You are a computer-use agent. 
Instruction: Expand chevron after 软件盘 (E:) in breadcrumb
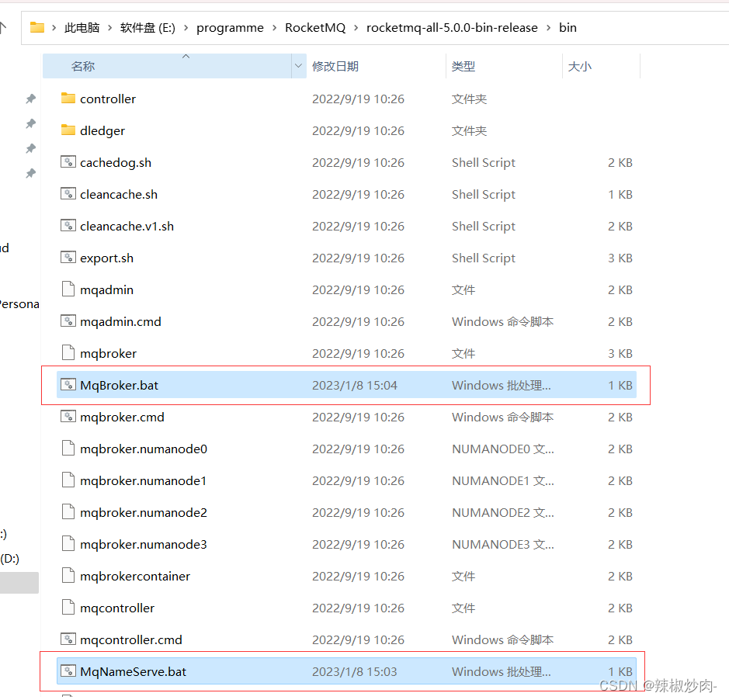pyautogui.click(x=186, y=28)
